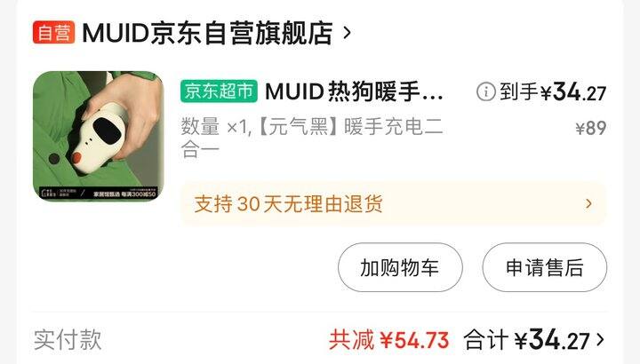This screenshot has width=640, height=364.
Task: Click the 加购物车 button
Action: point(400,267)
